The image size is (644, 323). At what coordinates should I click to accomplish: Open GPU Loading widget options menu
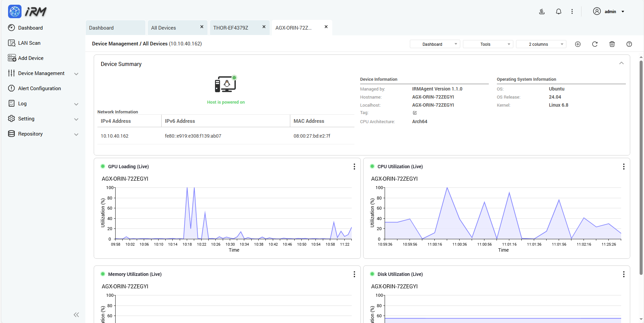click(x=354, y=167)
